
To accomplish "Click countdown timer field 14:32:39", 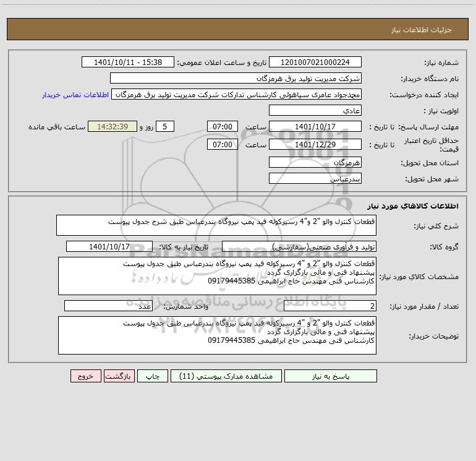I will coord(113,126).
